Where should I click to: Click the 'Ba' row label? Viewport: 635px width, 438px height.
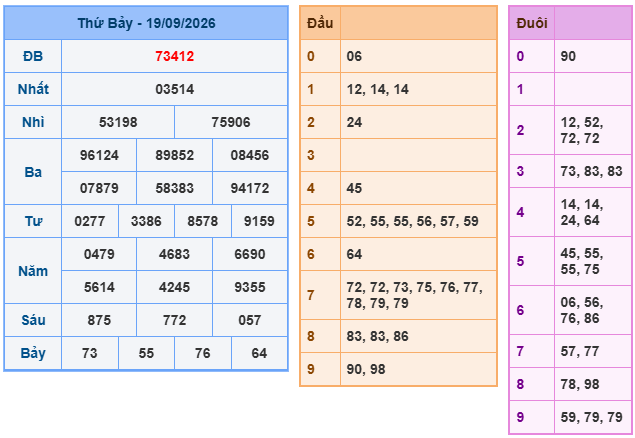(x=33, y=172)
